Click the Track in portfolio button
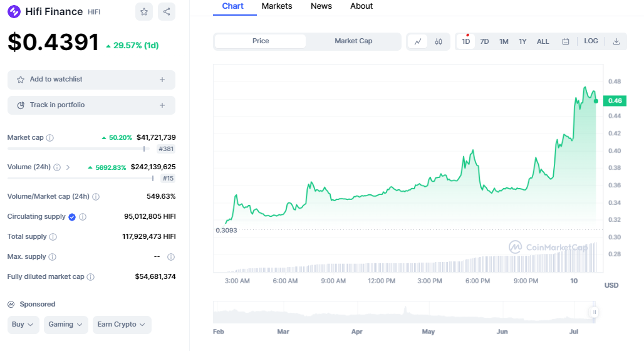Image resolution: width=644 pixels, height=351 pixels. pos(91,105)
